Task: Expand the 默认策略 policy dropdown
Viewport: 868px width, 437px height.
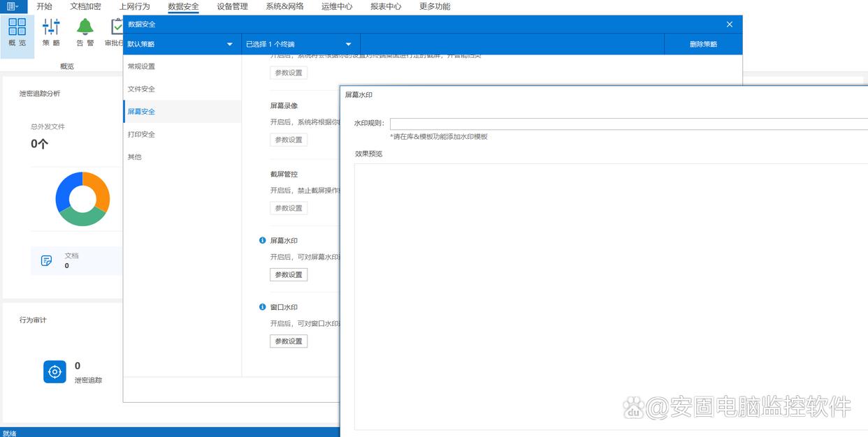Action: [230, 45]
